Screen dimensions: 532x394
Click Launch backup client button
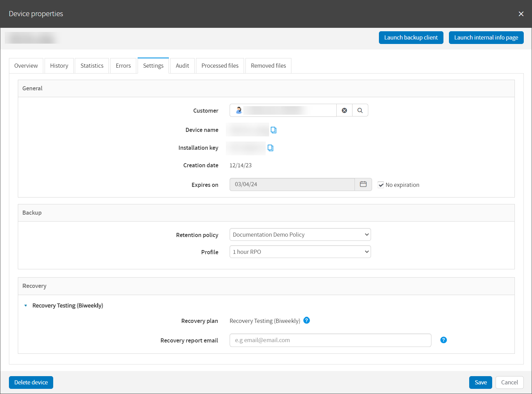coord(411,37)
